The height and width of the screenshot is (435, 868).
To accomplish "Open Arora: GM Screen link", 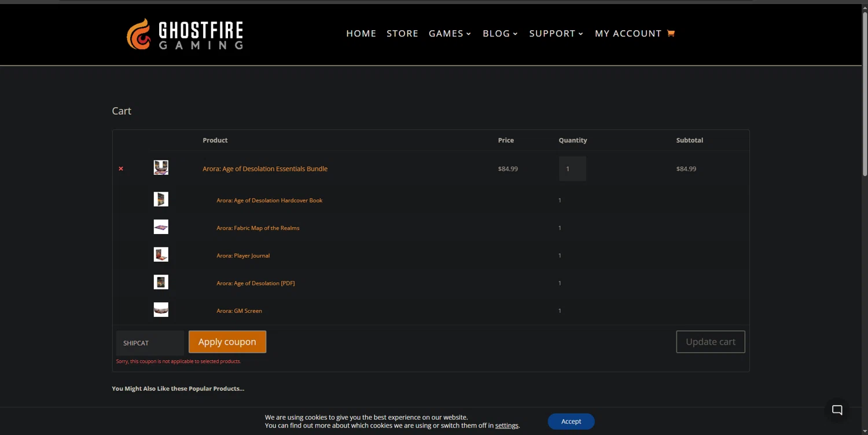I will pyautogui.click(x=239, y=311).
